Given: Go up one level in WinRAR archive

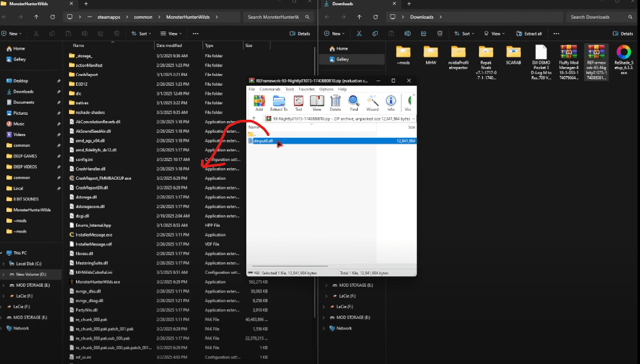Looking at the screenshot, I should (254, 119).
